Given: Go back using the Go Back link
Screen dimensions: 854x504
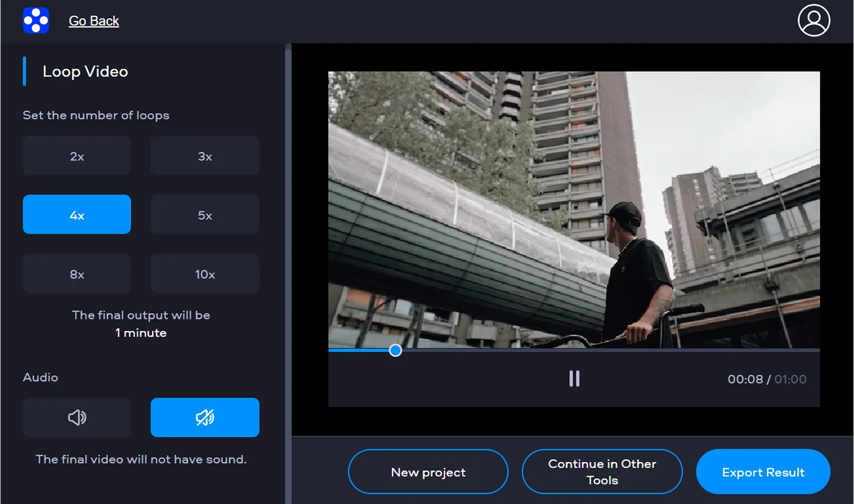Looking at the screenshot, I should pyautogui.click(x=94, y=21).
